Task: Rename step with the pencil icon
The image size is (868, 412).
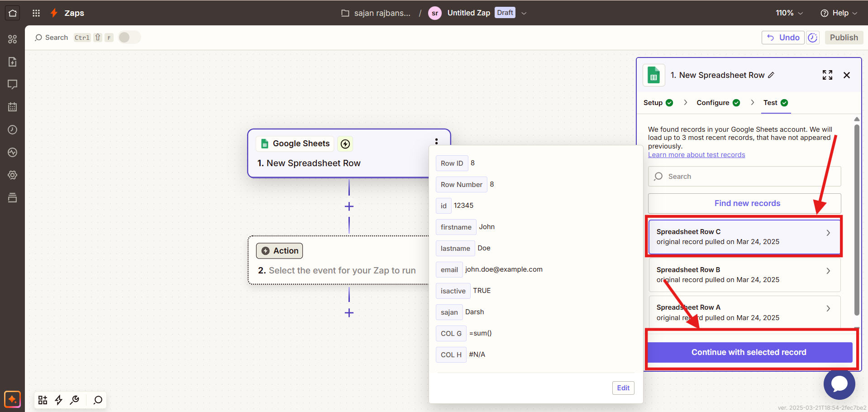Action: point(771,75)
